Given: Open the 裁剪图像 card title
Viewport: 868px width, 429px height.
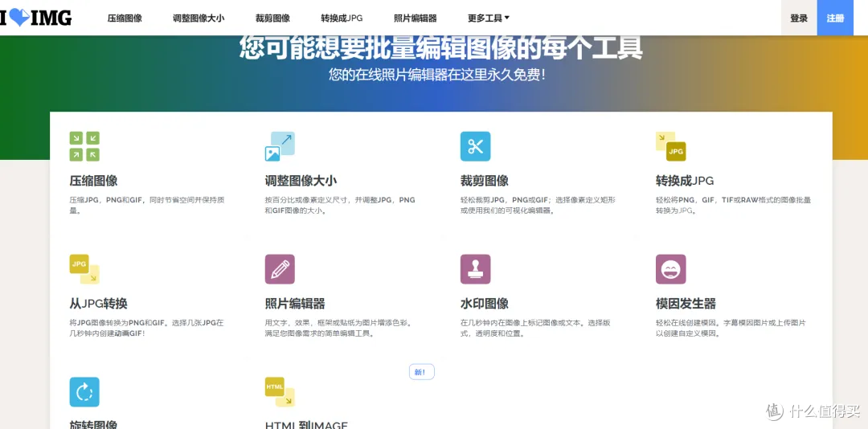Looking at the screenshot, I should (485, 181).
